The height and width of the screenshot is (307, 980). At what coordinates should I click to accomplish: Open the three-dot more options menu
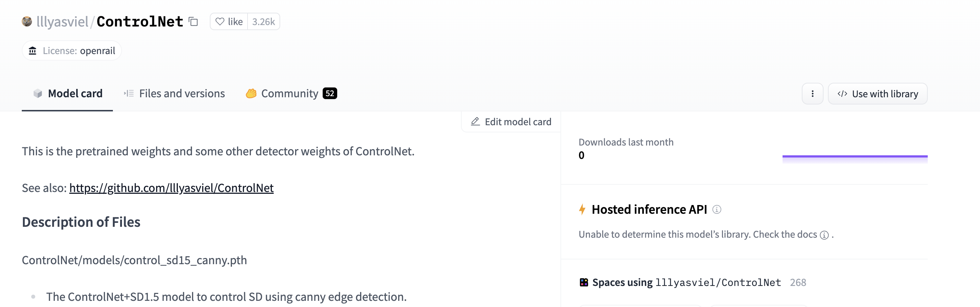click(813, 94)
